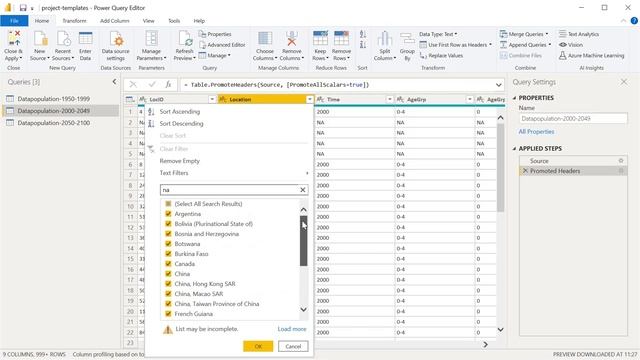
Task: Click Replace Values in the ribbon
Action: [x=441, y=56]
